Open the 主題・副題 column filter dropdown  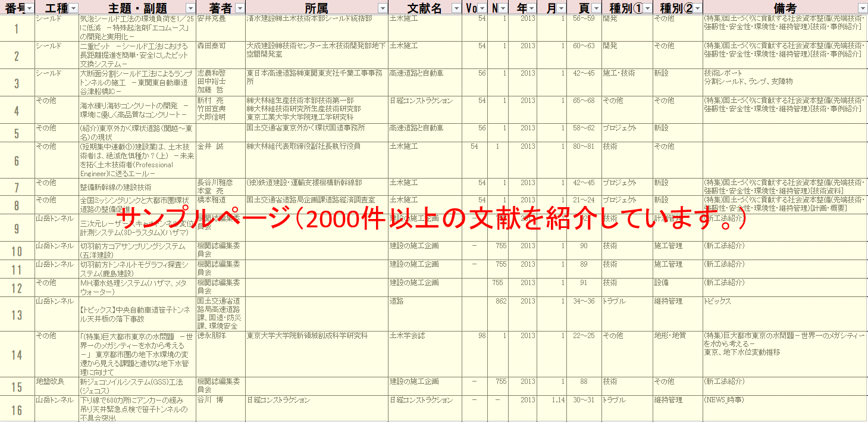click(x=190, y=8)
